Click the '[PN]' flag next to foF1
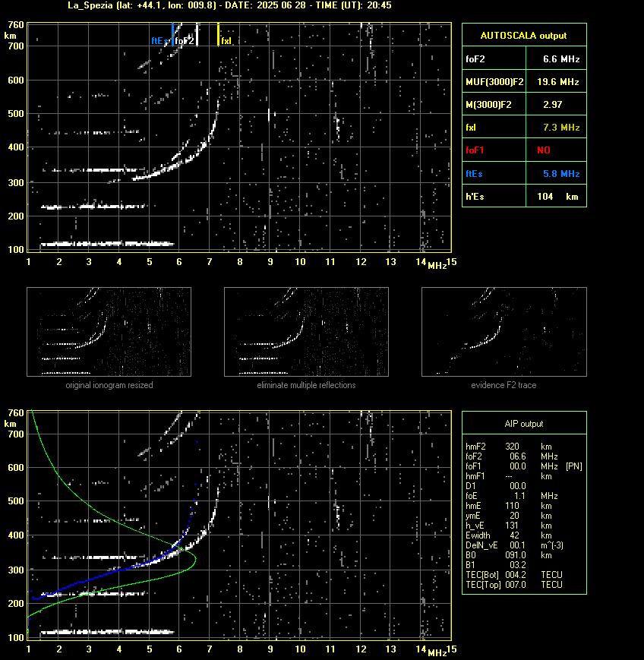Screen dimensions: 644x660 [x=573, y=466]
